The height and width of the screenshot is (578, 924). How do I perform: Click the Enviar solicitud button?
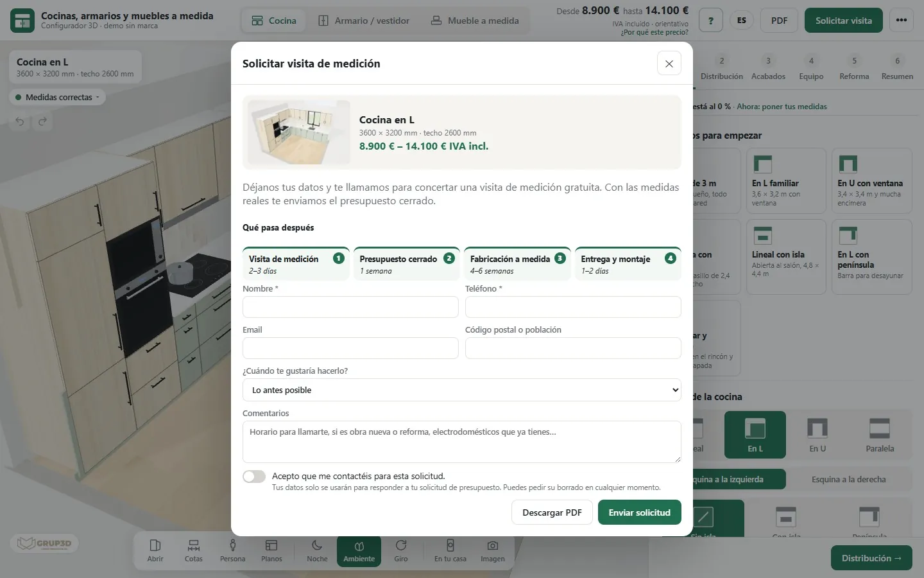640,512
